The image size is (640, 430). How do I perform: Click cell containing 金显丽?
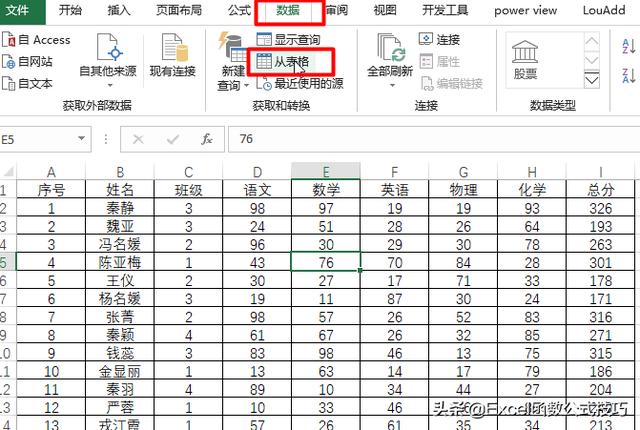[120, 371]
